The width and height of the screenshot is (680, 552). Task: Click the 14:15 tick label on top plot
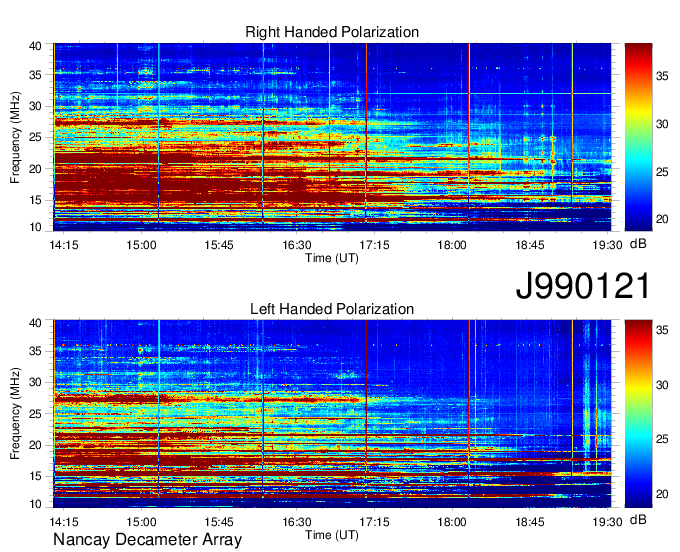(x=64, y=245)
